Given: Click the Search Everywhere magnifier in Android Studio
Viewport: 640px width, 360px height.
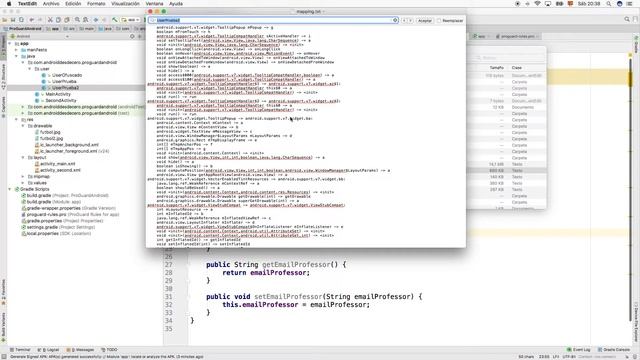Looking at the screenshot, I should [627, 19].
